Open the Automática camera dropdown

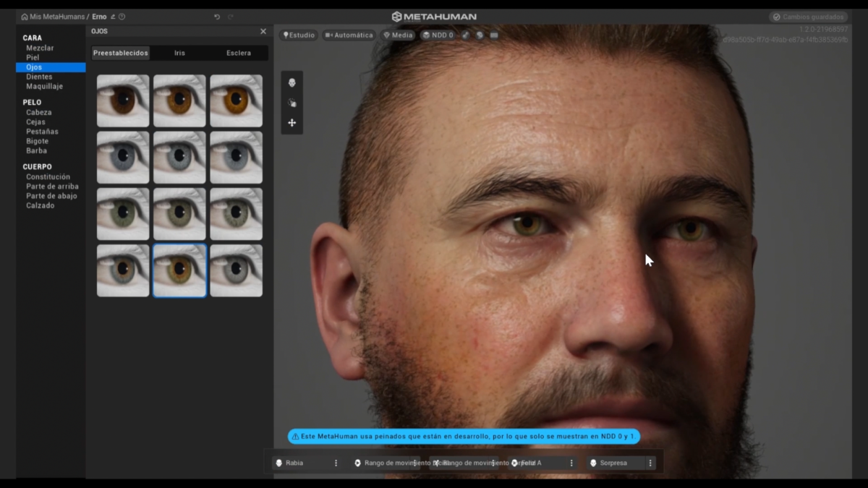click(x=349, y=35)
